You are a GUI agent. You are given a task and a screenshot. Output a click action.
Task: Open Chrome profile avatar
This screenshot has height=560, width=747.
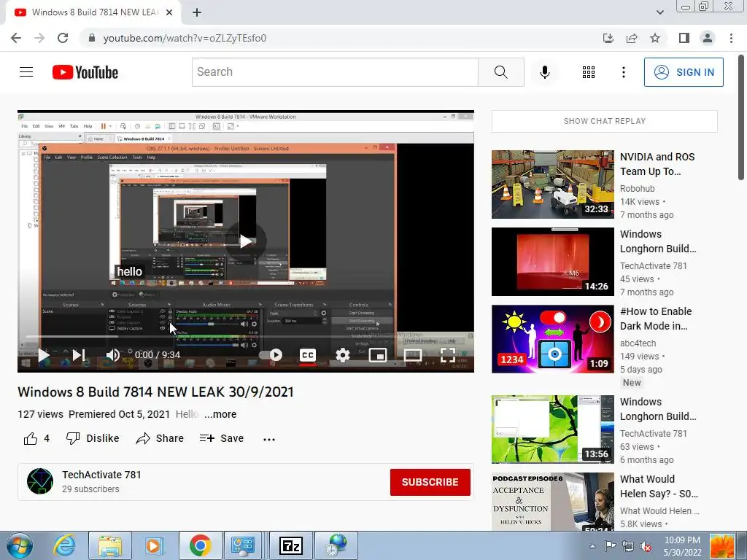click(708, 38)
